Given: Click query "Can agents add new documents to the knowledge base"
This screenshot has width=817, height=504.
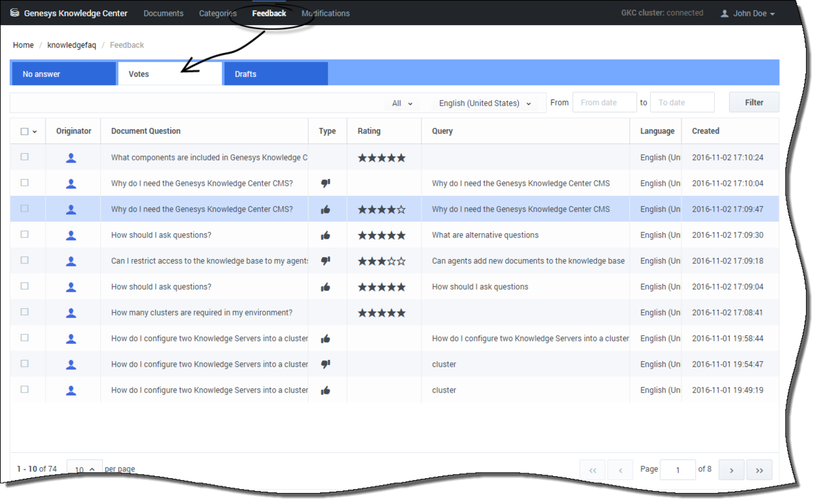Looking at the screenshot, I should point(528,261).
